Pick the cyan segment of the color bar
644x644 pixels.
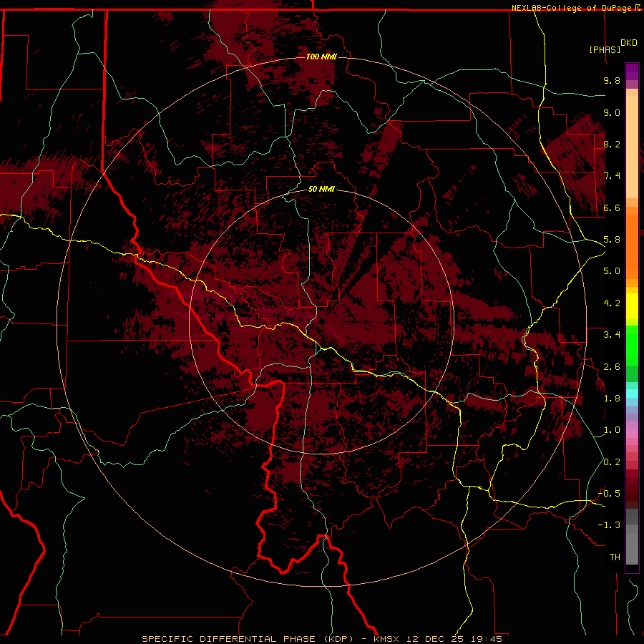632,394
